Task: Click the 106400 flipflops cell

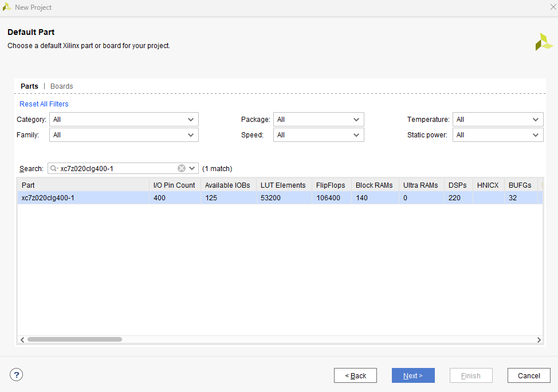Action: [x=331, y=198]
